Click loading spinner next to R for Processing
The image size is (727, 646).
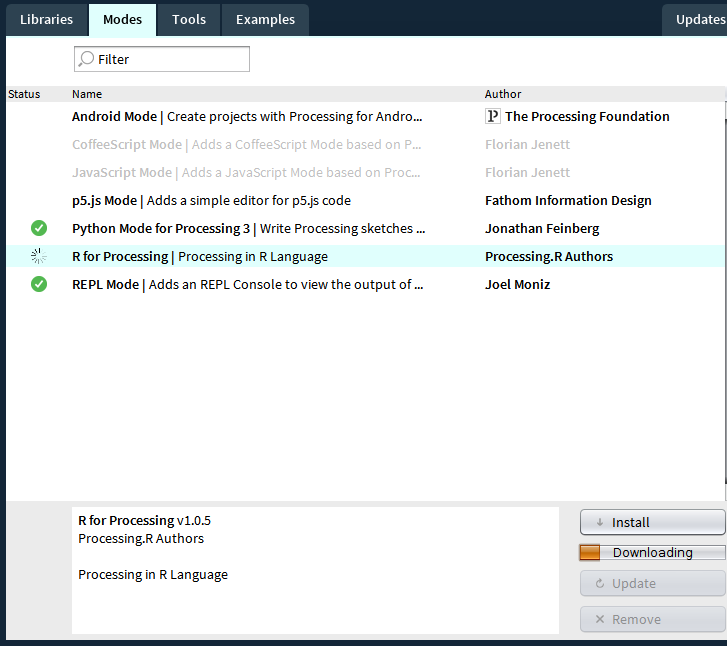tap(39, 256)
